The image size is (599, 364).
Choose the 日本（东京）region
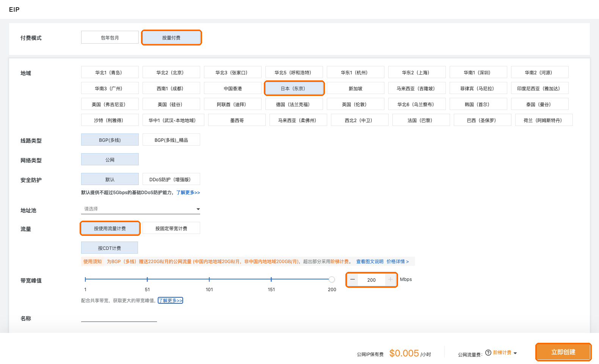(x=294, y=88)
